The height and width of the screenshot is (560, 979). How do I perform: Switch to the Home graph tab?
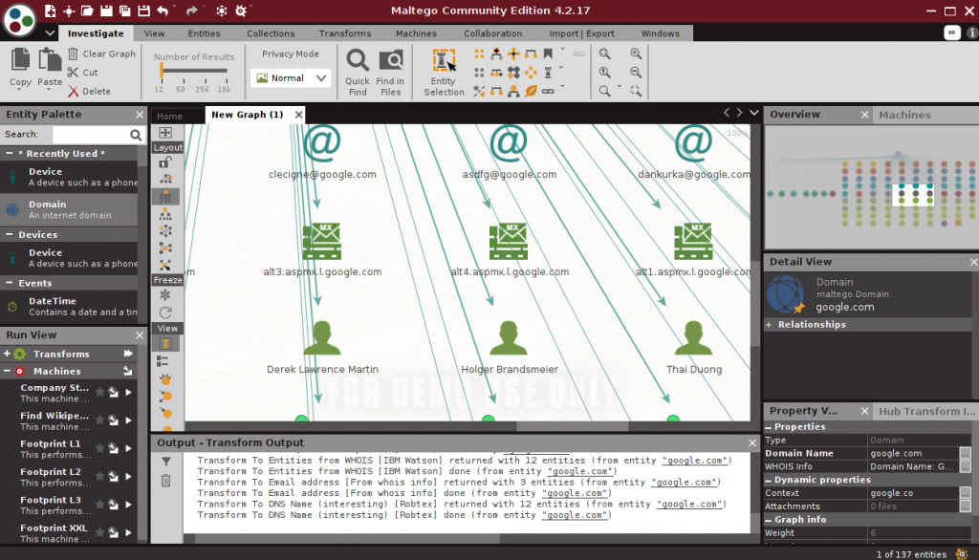point(170,117)
